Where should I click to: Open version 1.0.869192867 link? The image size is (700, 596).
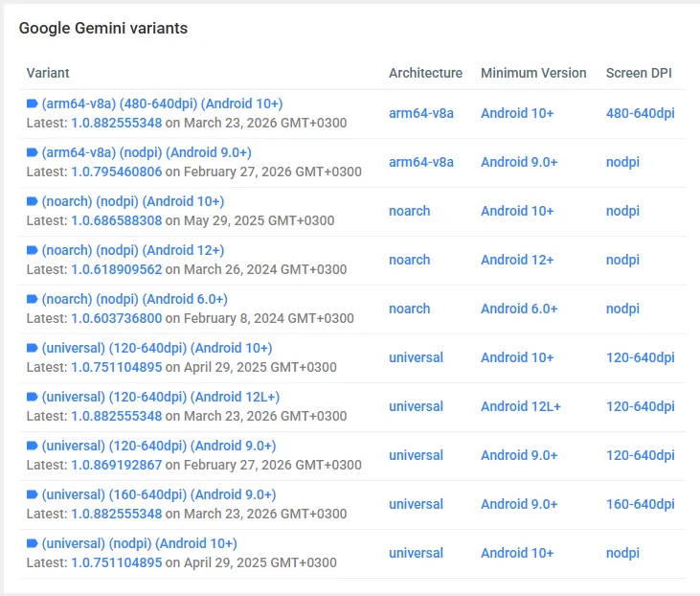click(x=116, y=466)
